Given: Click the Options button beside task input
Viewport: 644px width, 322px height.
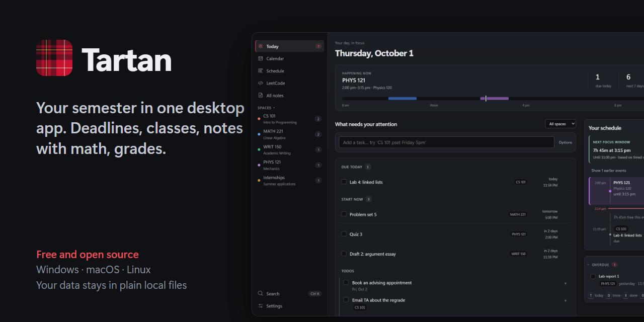Looking at the screenshot, I should [566, 142].
